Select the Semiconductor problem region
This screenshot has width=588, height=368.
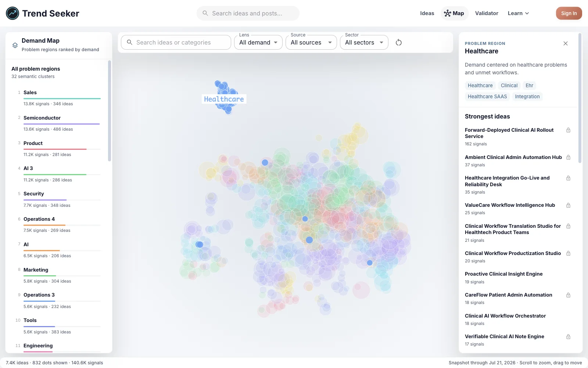pos(59,123)
